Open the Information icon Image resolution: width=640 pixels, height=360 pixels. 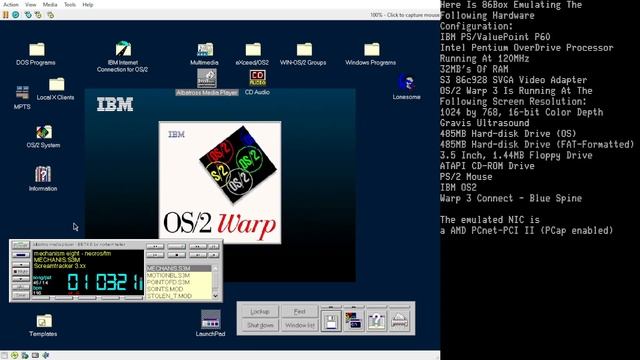pyautogui.click(x=43, y=174)
